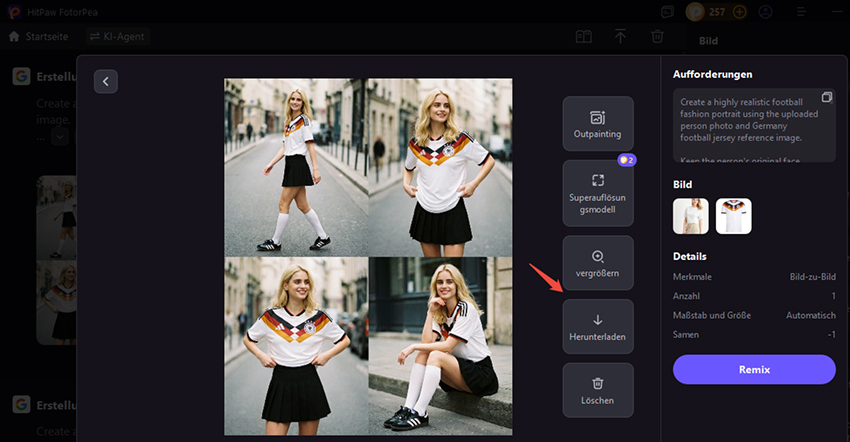Open the Superauflösungsmodell option
The image size is (850, 442).
(x=598, y=194)
